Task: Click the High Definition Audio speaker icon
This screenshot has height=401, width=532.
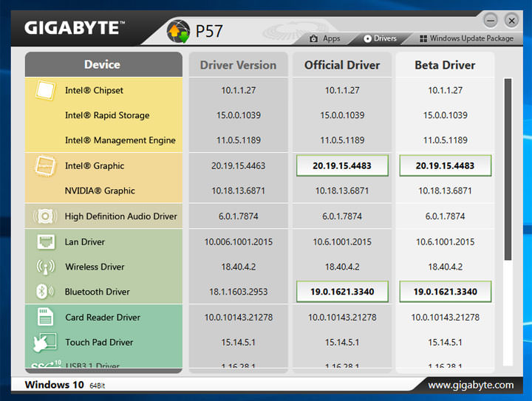Action: [x=44, y=216]
